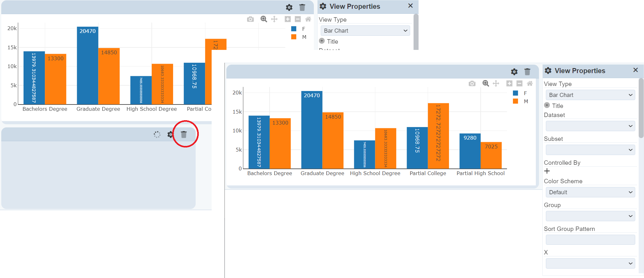644x278 pixels.
Task: Activate pan tool in right chart toolbar
Action: pos(496,83)
